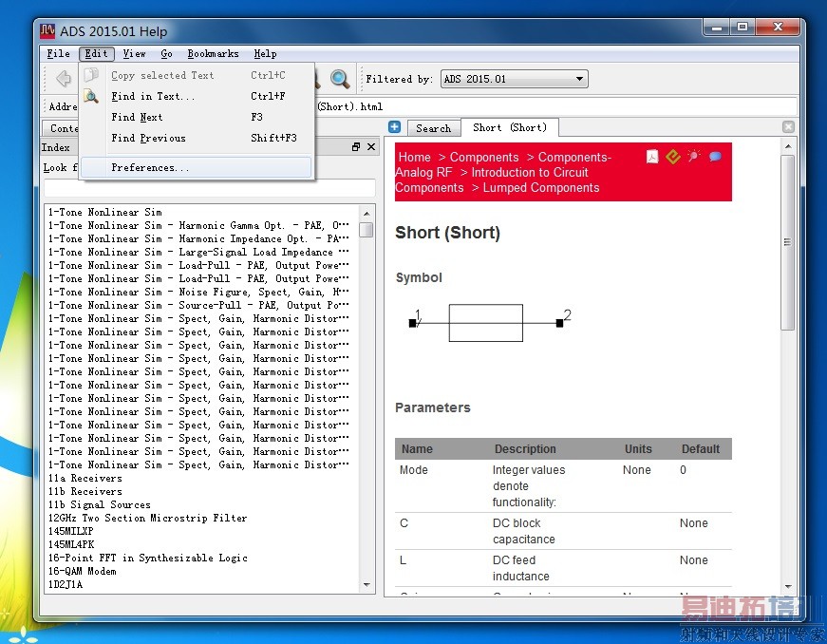Click the back navigation arrow icon
The width and height of the screenshot is (827, 644).
[x=63, y=79]
